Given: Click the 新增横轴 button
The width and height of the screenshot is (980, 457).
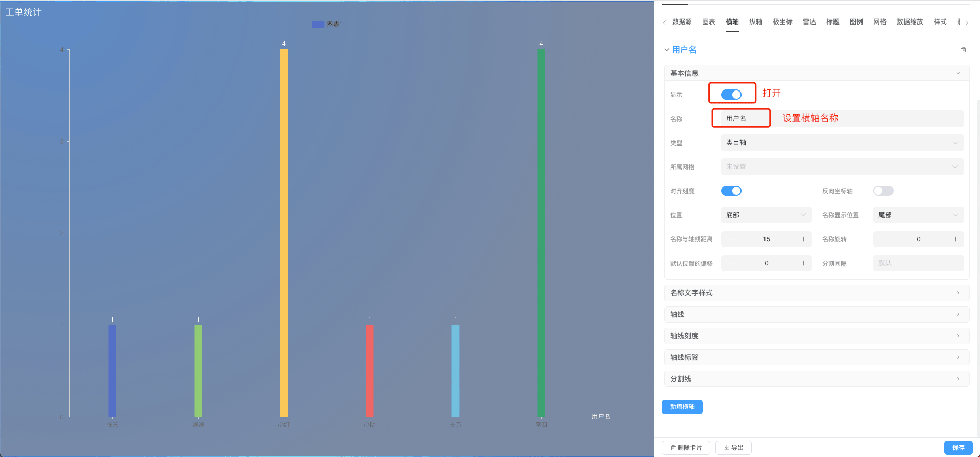Looking at the screenshot, I should click(682, 407).
